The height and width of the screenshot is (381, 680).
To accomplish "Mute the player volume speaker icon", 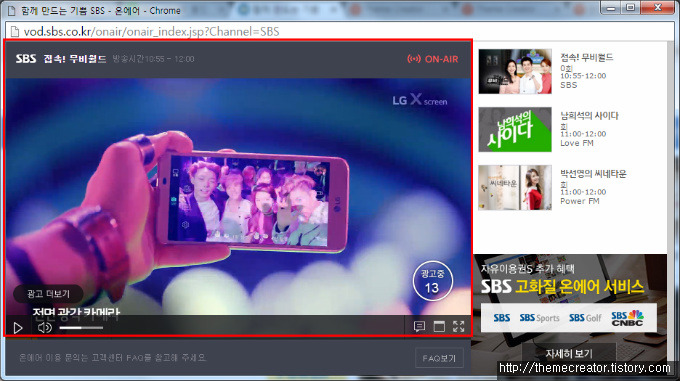I will pos(45,328).
